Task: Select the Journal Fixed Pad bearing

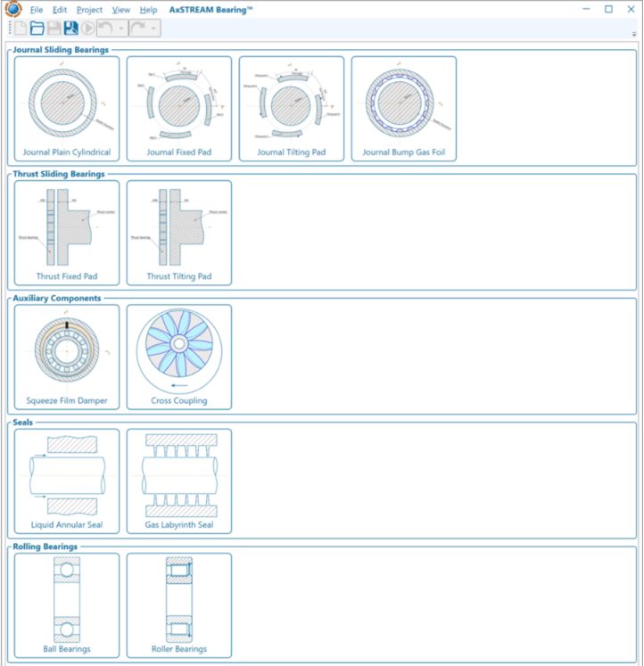Action: (x=179, y=109)
